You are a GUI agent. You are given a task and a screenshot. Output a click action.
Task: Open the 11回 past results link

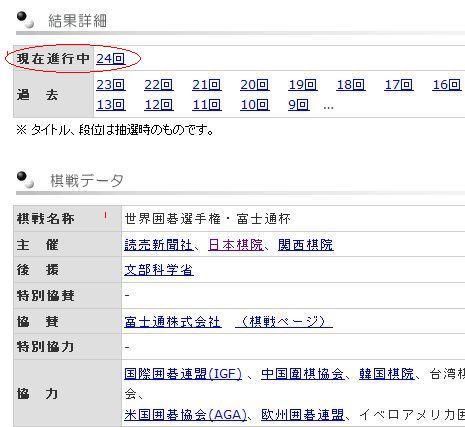tap(207, 105)
